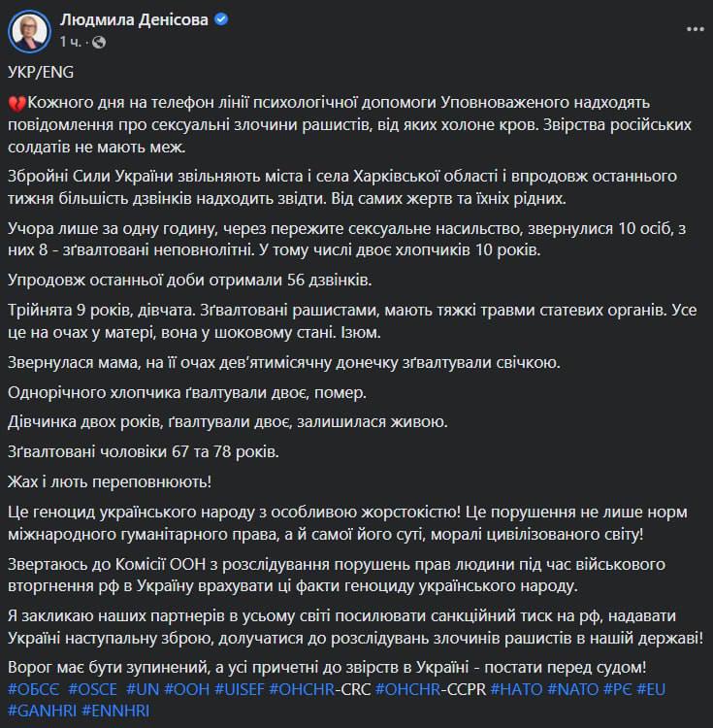Image resolution: width=713 pixels, height=728 pixels.
Task: Open Людмила Денісова profile name link
Action: click(x=134, y=19)
